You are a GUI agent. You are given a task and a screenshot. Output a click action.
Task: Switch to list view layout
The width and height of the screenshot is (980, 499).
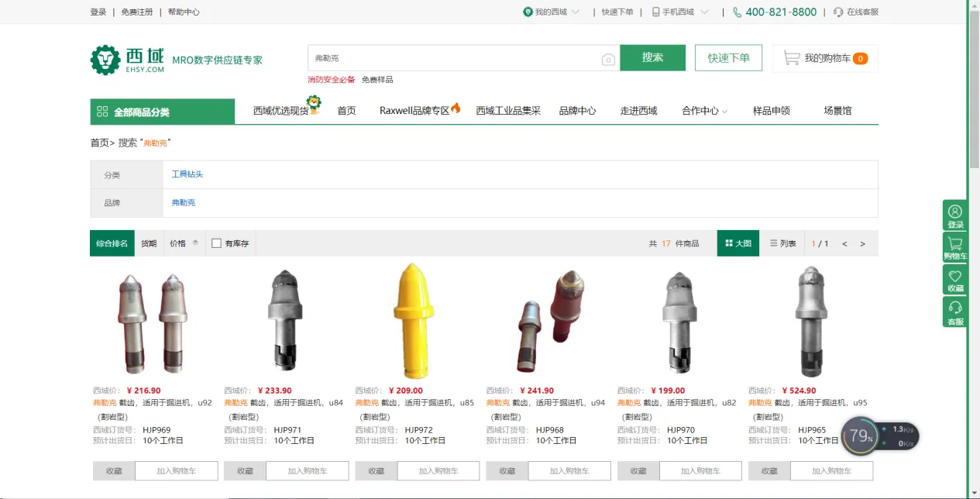(x=782, y=243)
